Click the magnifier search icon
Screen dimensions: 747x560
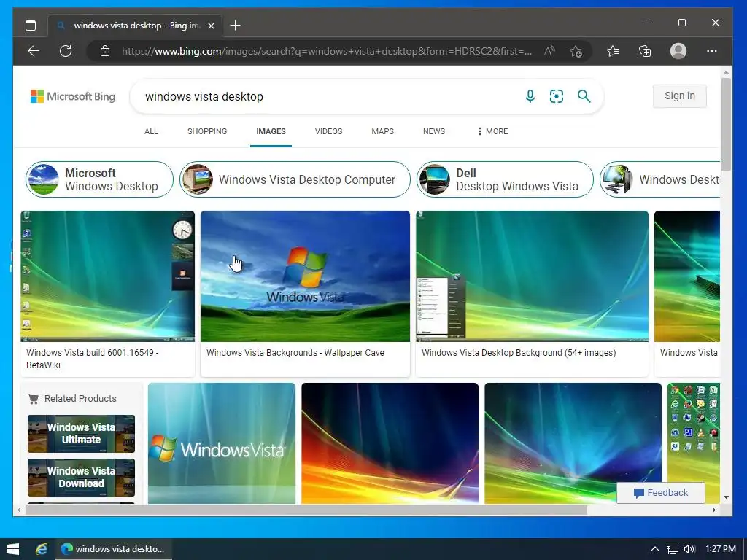pos(584,96)
